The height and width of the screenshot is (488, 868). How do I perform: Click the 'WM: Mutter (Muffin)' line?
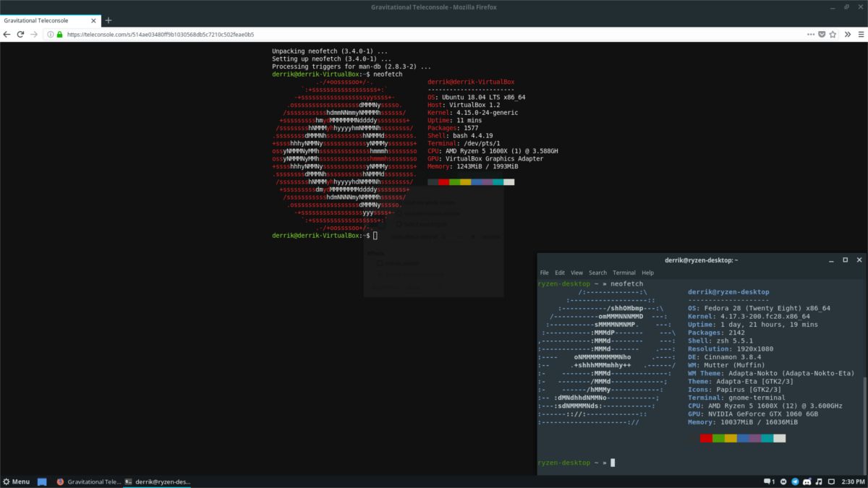coord(726,365)
